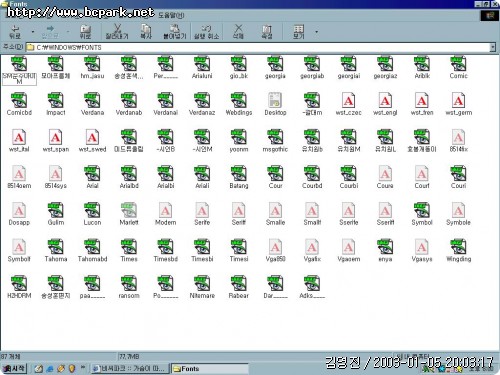Change view using the 보기 button
This screenshot has width=500, height=375.
(x=299, y=32)
